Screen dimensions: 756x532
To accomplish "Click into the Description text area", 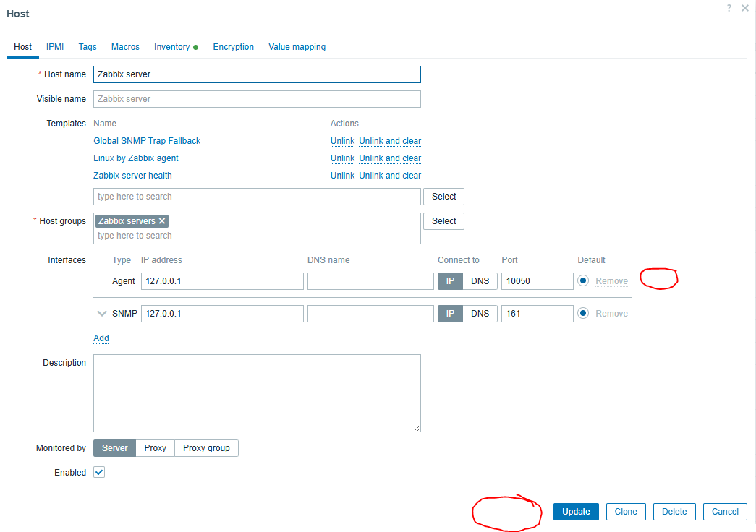I will coord(257,393).
